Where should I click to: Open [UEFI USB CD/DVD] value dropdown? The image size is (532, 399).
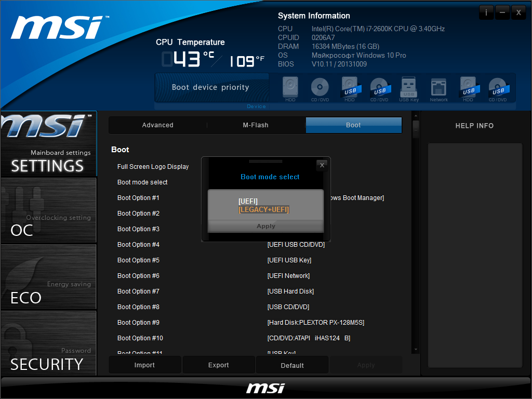click(296, 245)
